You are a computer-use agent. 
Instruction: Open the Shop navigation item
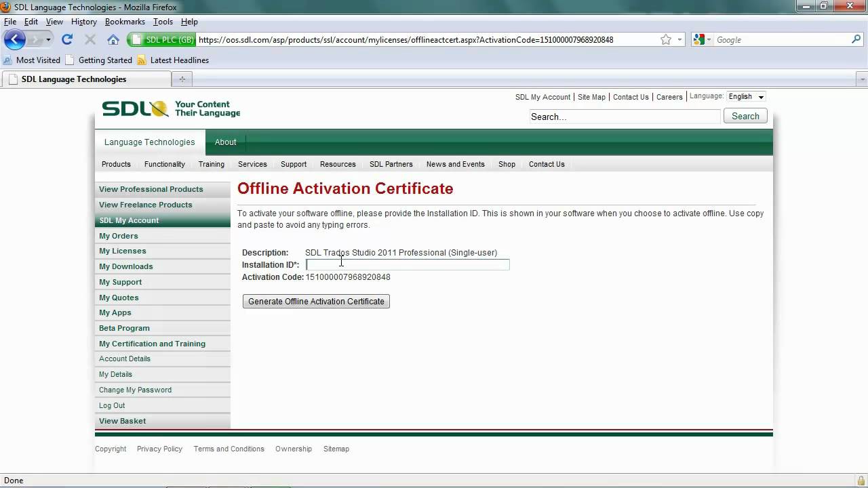point(507,164)
